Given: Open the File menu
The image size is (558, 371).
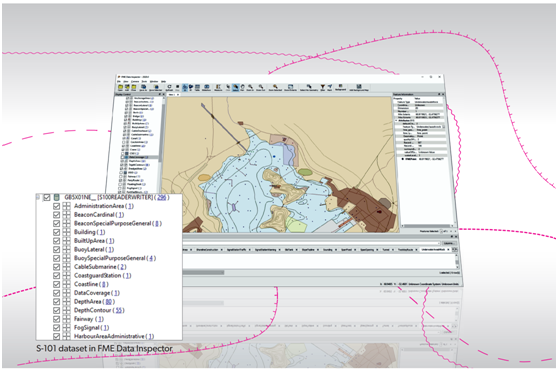Looking at the screenshot, I should [119, 81].
